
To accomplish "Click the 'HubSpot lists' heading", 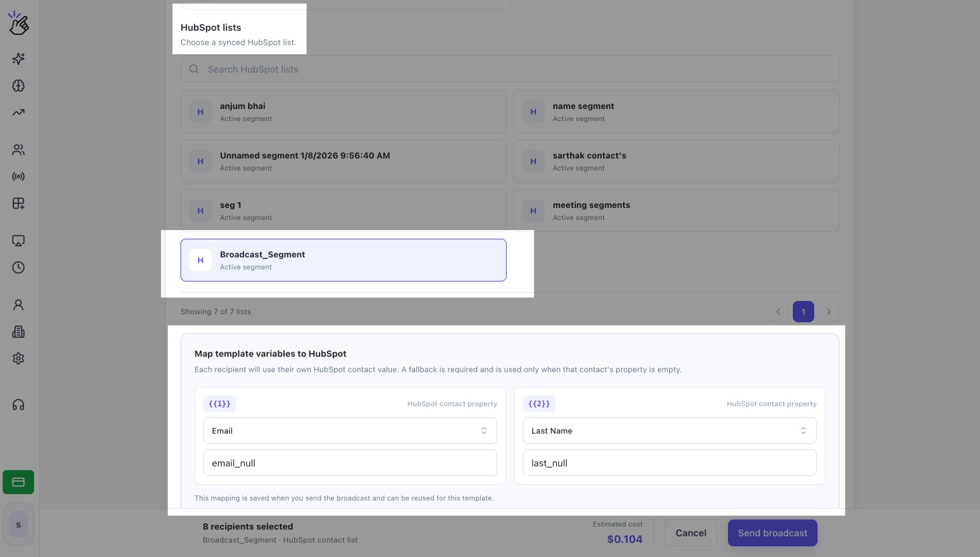I will pyautogui.click(x=211, y=27).
